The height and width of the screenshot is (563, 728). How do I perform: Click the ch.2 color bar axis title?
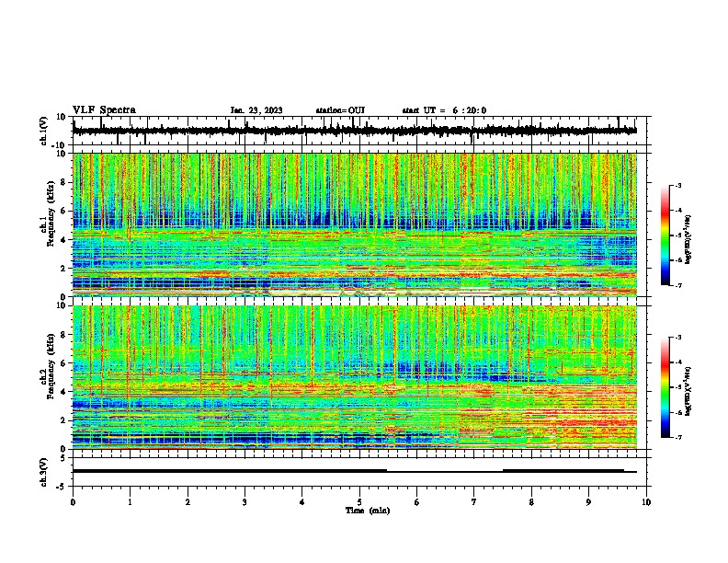[x=688, y=391]
